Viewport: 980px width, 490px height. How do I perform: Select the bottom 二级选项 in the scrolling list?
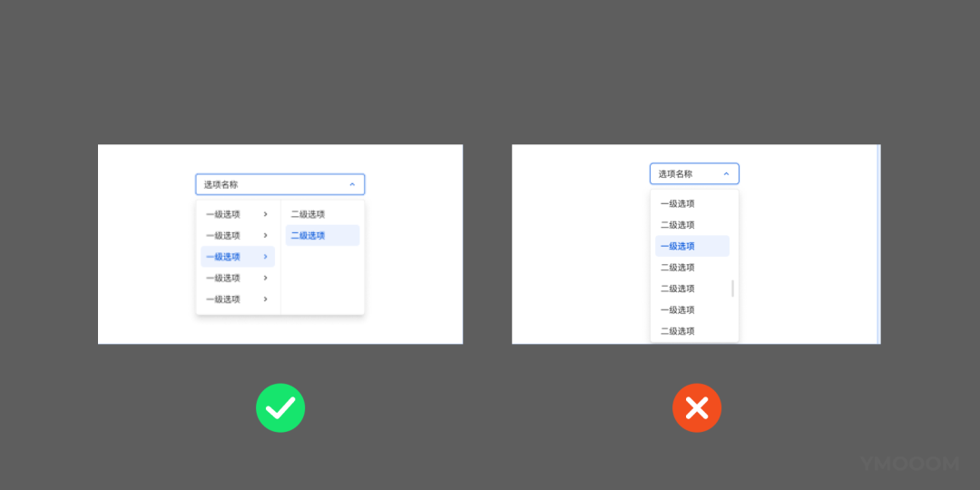coord(678,331)
